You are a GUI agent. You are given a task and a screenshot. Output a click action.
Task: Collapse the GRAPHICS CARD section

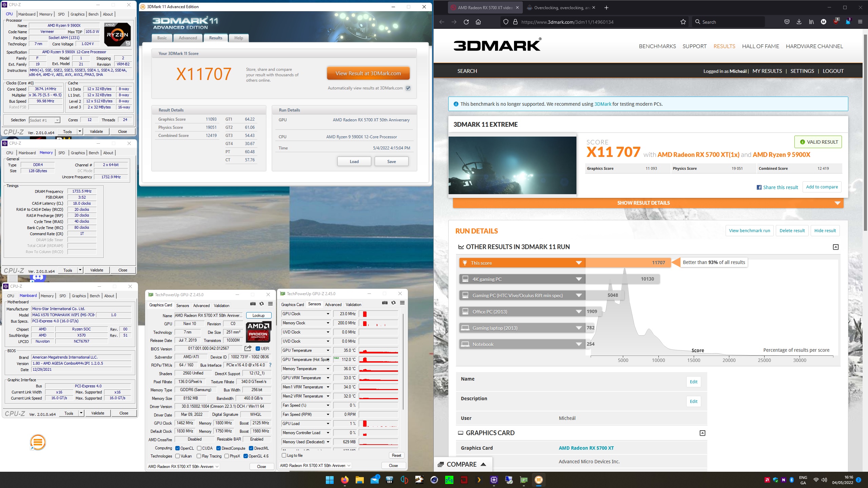pos(702,433)
